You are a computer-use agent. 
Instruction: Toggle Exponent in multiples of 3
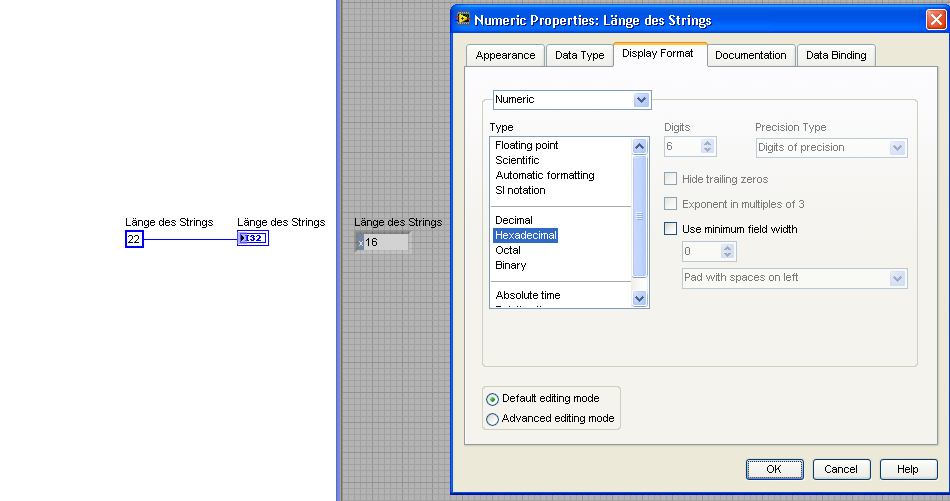pos(670,204)
